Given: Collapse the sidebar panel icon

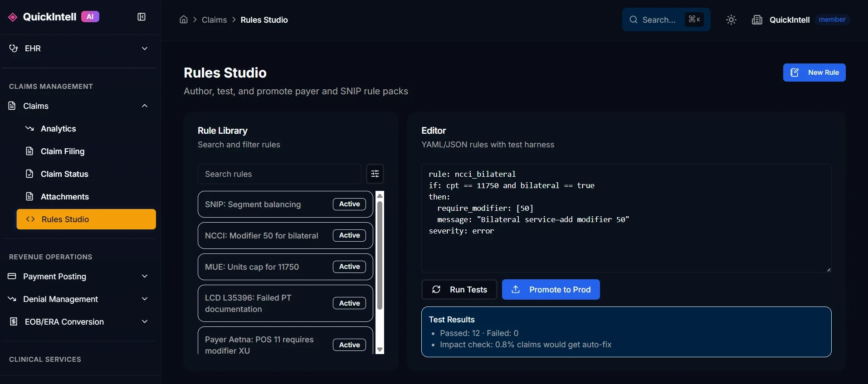Looking at the screenshot, I should click(x=141, y=17).
